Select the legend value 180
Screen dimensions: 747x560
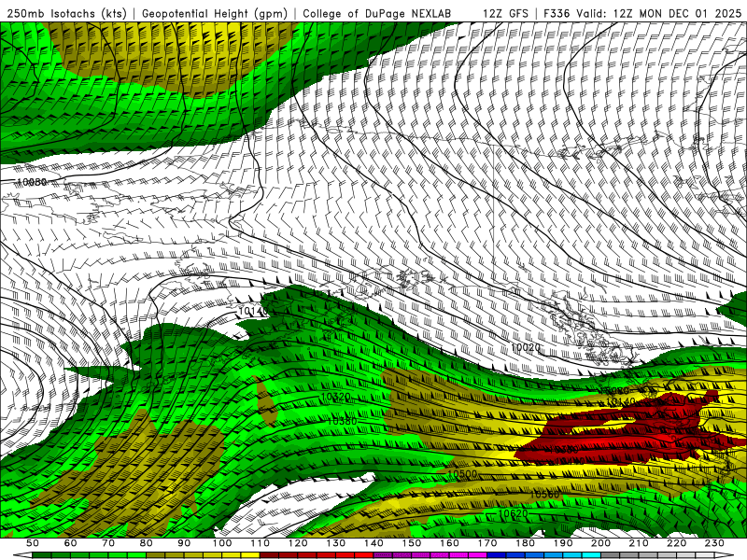click(x=525, y=543)
